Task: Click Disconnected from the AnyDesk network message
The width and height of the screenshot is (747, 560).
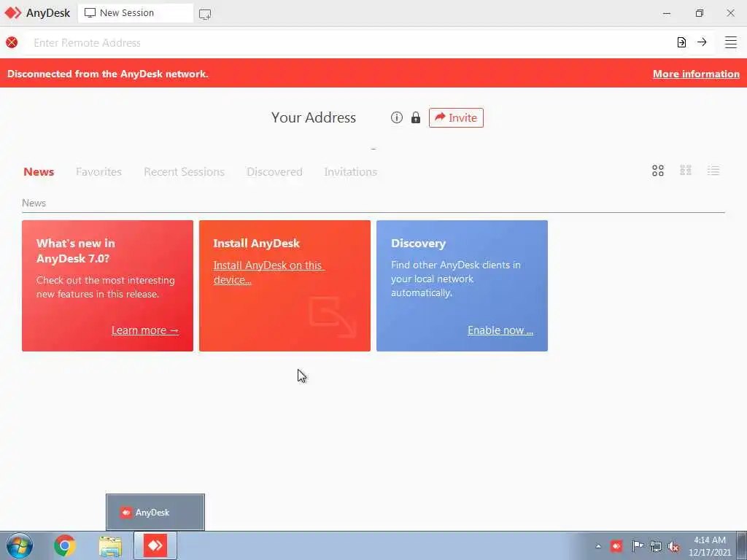Action: (108, 74)
